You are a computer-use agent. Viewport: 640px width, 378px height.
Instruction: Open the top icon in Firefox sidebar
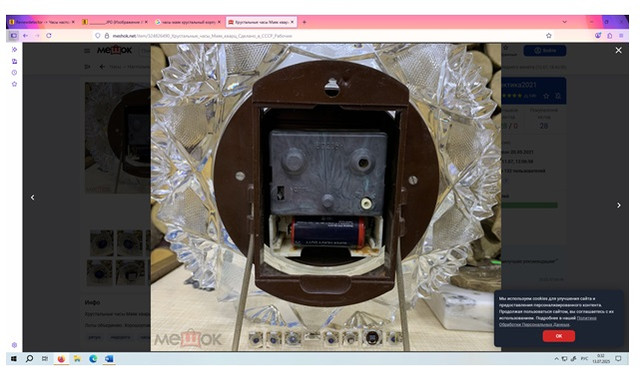coord(14,49)
